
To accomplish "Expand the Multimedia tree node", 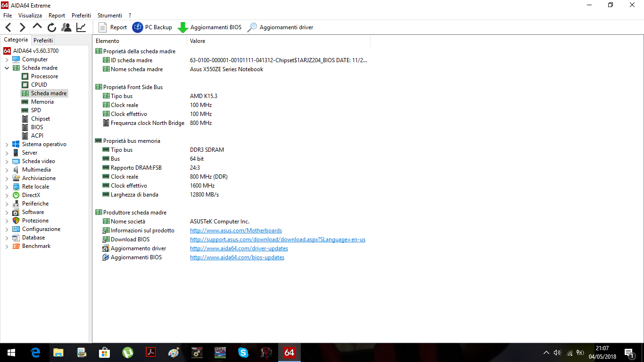I will coord(7,170).
